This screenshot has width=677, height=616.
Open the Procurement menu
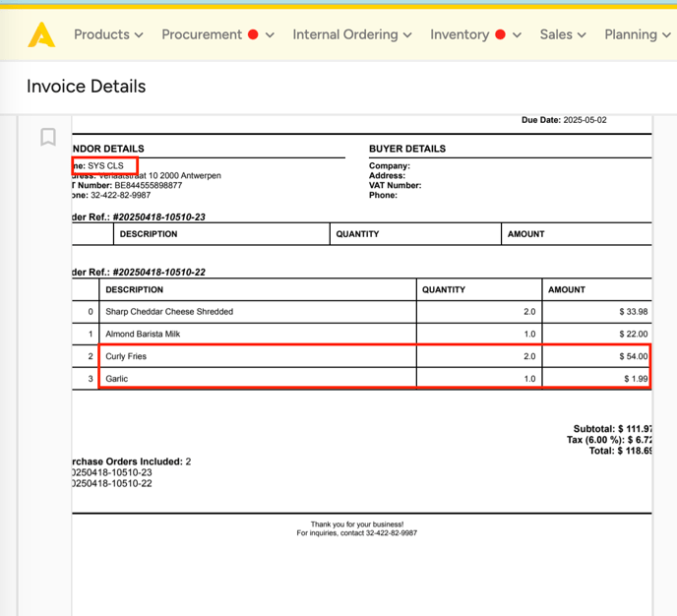pos(201,34)
